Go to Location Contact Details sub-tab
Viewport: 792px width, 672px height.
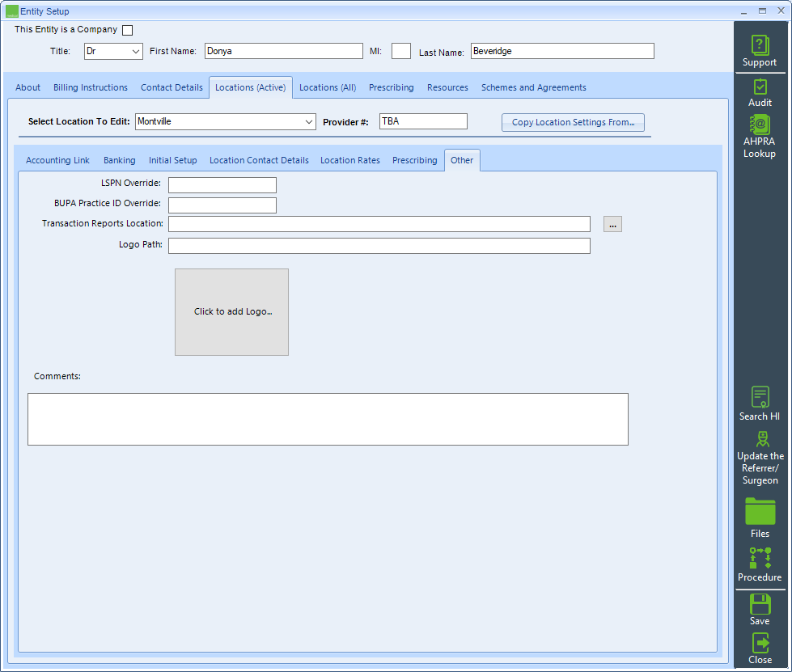[259, 160]
